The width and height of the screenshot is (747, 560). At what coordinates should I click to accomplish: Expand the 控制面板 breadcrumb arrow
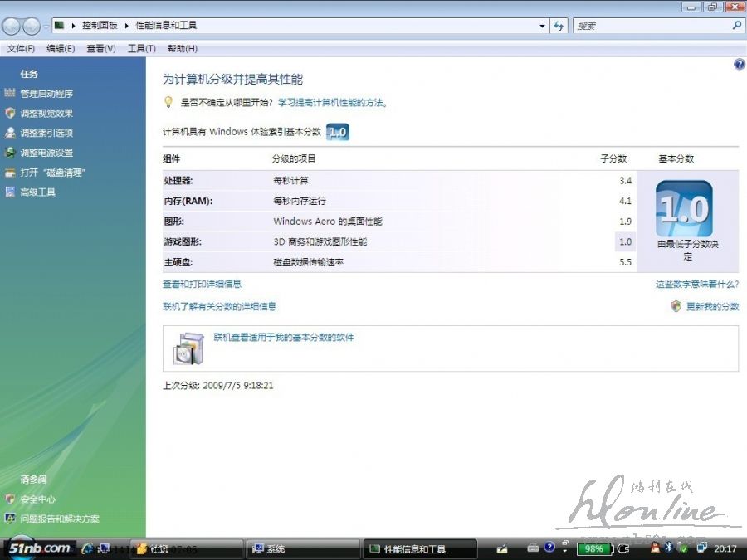tap(128, 26)
